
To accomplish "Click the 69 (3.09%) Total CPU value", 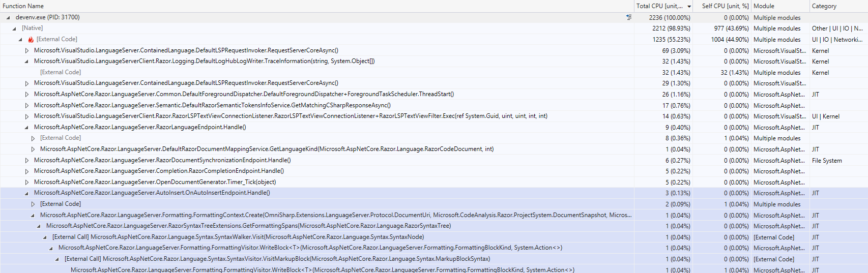I will (676, 50).
